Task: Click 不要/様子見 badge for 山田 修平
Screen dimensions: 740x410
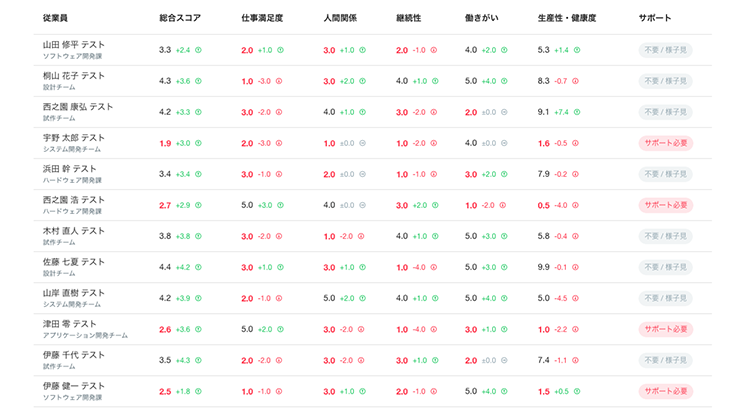Action: click(x=665, y=50)
